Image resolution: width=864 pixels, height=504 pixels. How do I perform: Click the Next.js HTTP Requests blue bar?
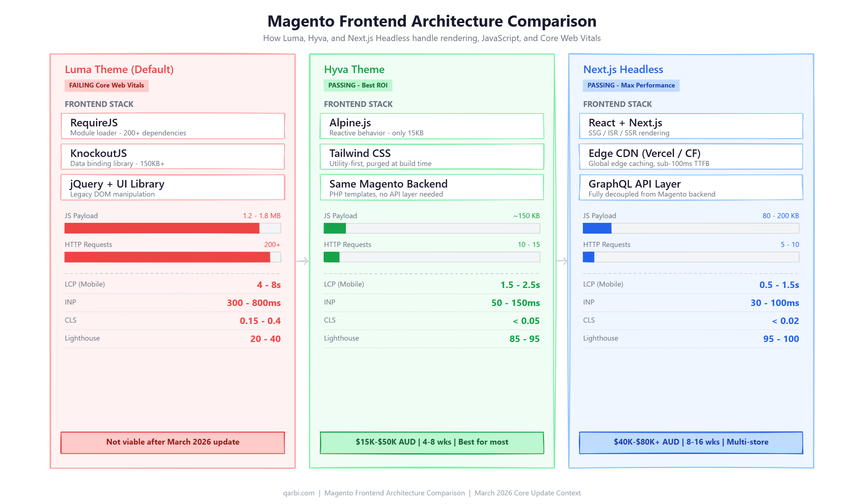[589, 257]
